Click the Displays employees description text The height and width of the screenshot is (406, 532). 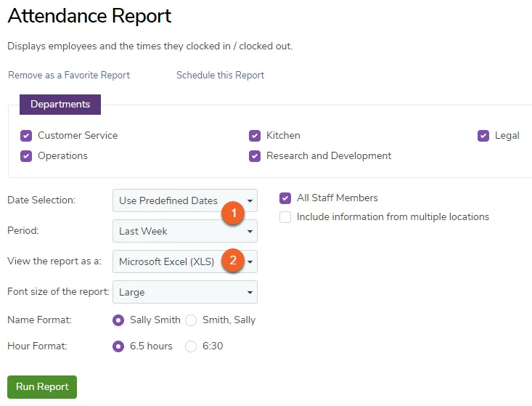(150, 46)
